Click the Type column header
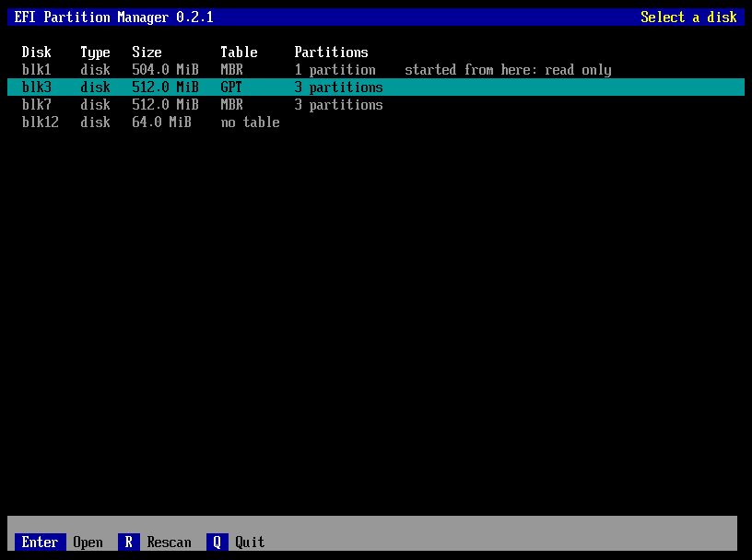The image size is (752, 560). [95, 52]
